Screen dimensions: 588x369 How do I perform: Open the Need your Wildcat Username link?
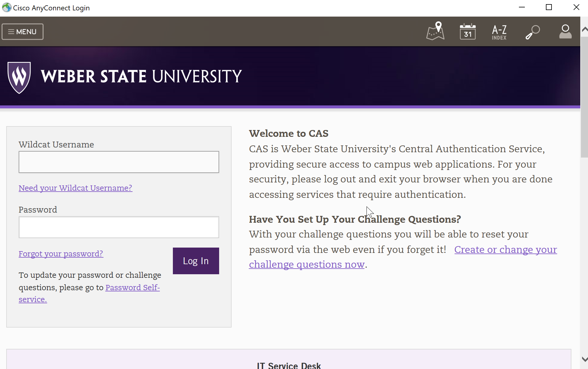75,188
